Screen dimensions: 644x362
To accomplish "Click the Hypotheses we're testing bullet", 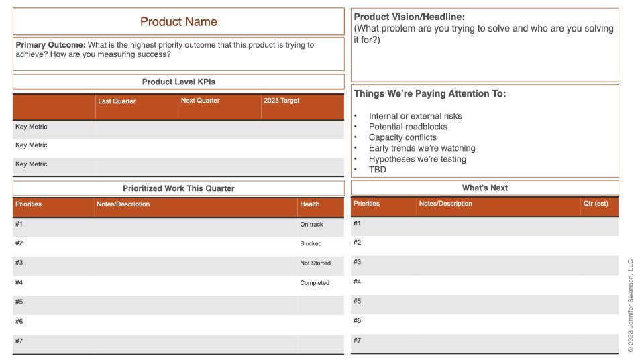I will (x=417, y=159).
